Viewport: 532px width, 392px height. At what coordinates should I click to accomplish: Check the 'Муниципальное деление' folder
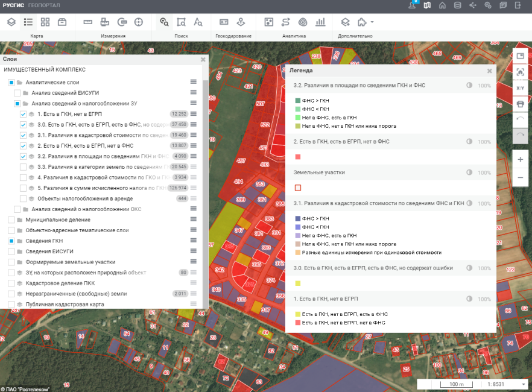(x=11, y=220)
